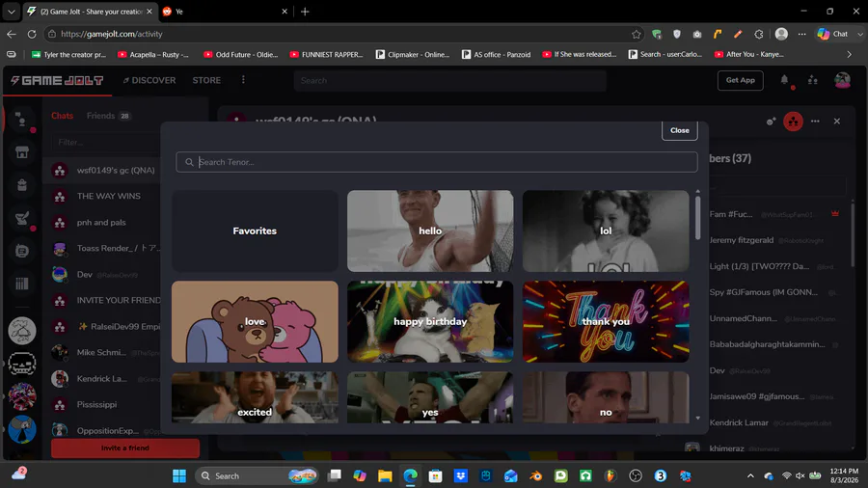
Task: Select the love GIF category
Action: point(255,321)
